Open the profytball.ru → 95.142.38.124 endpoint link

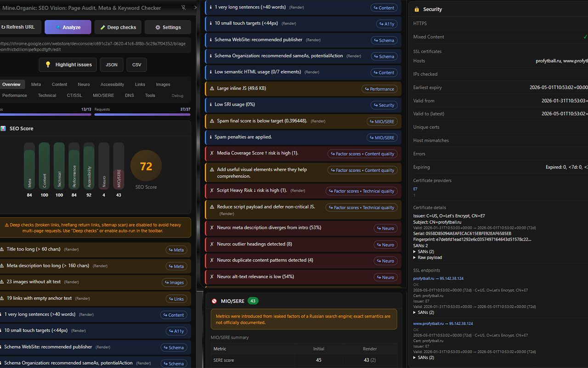[438, 278]
